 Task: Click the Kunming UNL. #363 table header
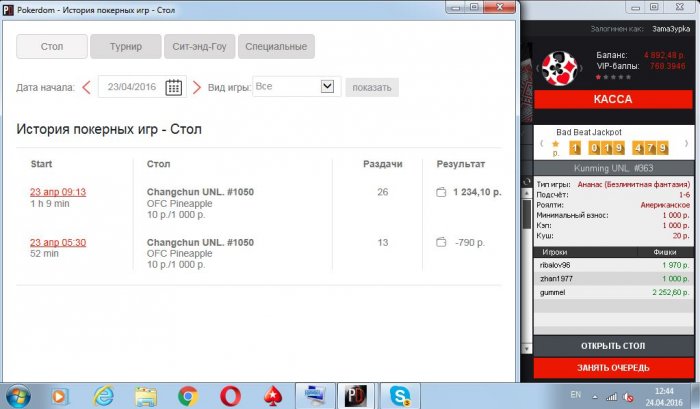click(x=613, y=168)
